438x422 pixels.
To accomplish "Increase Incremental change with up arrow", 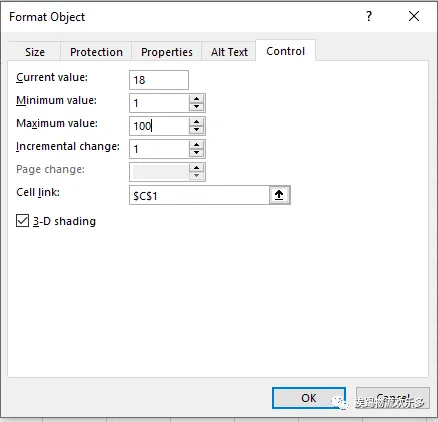I will [x=197, y=145].
